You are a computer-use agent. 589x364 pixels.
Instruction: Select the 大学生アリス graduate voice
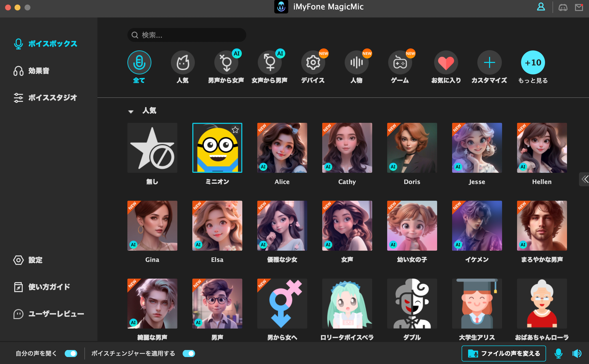coord(477,304)
